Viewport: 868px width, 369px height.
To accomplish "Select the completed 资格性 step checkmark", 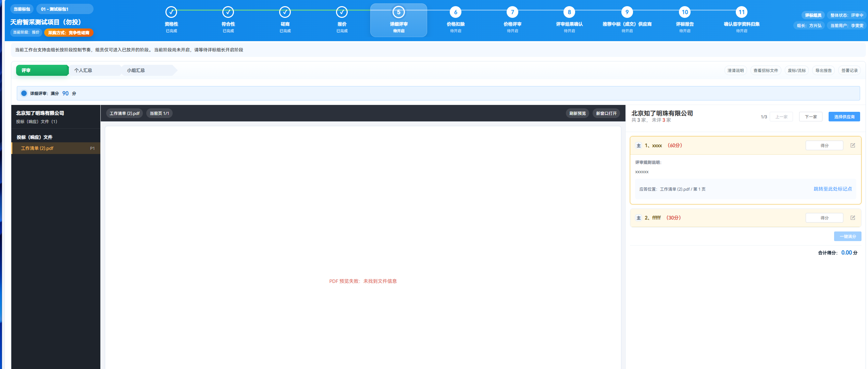I will tap(171, 12).
